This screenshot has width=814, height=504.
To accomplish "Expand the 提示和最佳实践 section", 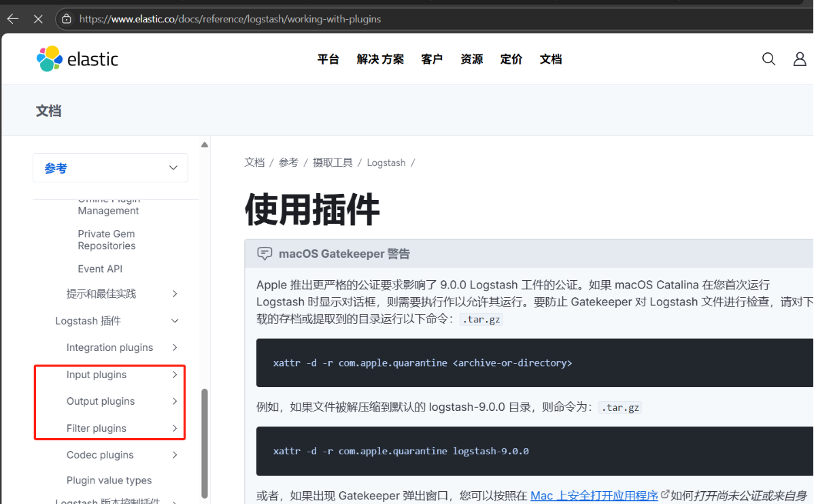I will click(x=175, y=294).
